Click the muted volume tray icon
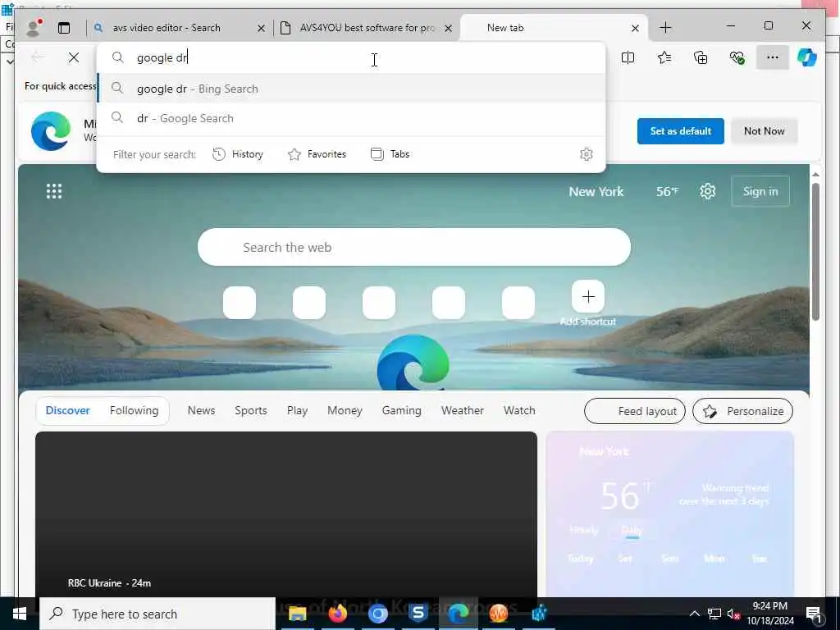The height and width of the screenshot is (630, 840). [x=733, y=614]
